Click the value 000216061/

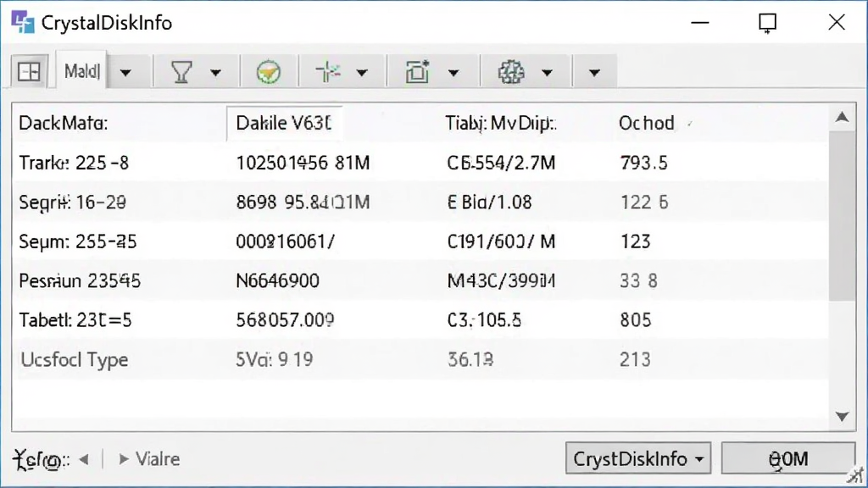286,241
